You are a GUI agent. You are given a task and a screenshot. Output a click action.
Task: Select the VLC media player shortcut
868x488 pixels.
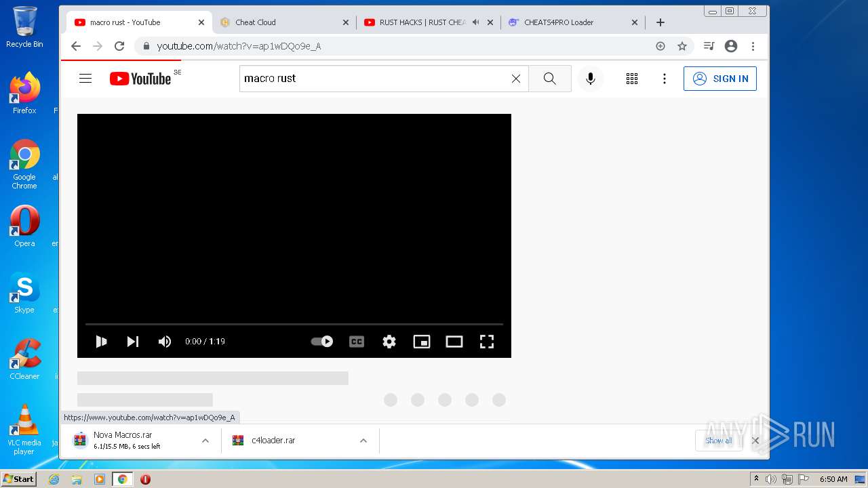[x=24, y=429]
